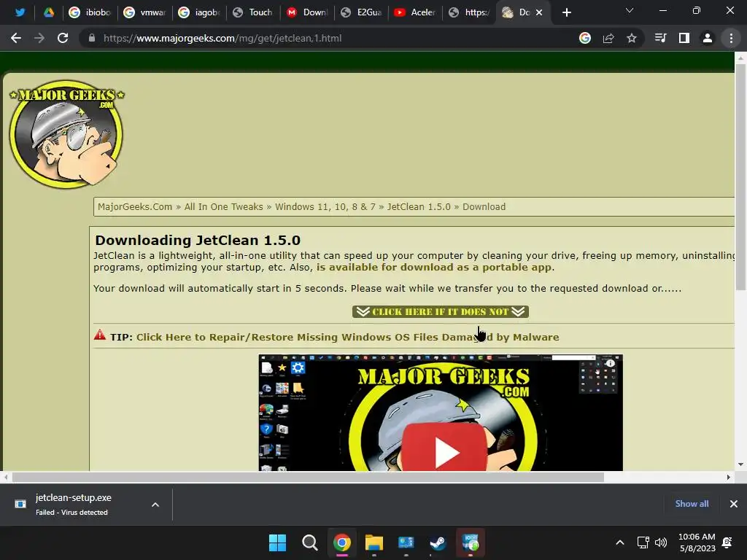Switch to the YouTube Aceler tab
The image size is (747, 560).
pos(417,12)
